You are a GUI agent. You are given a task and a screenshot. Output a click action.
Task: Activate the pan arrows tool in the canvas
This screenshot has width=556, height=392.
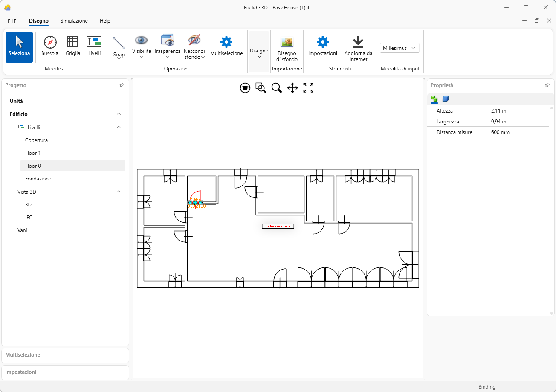[x=292, y=88]
